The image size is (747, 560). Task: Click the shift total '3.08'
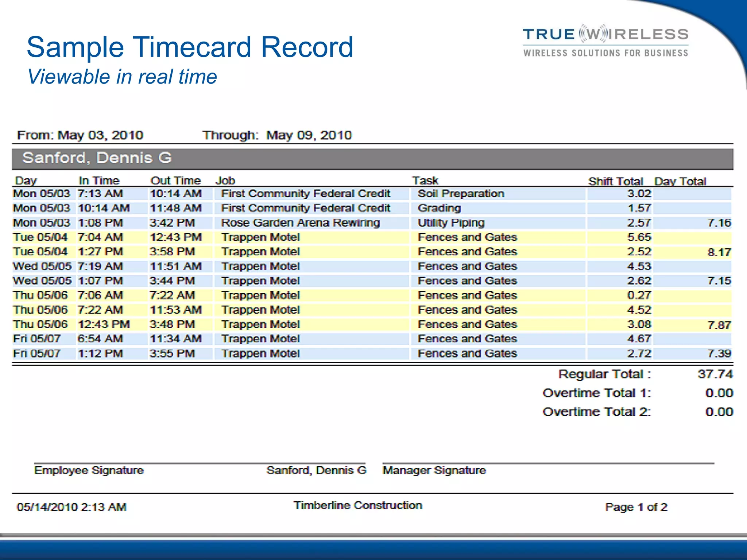(639, 324)
